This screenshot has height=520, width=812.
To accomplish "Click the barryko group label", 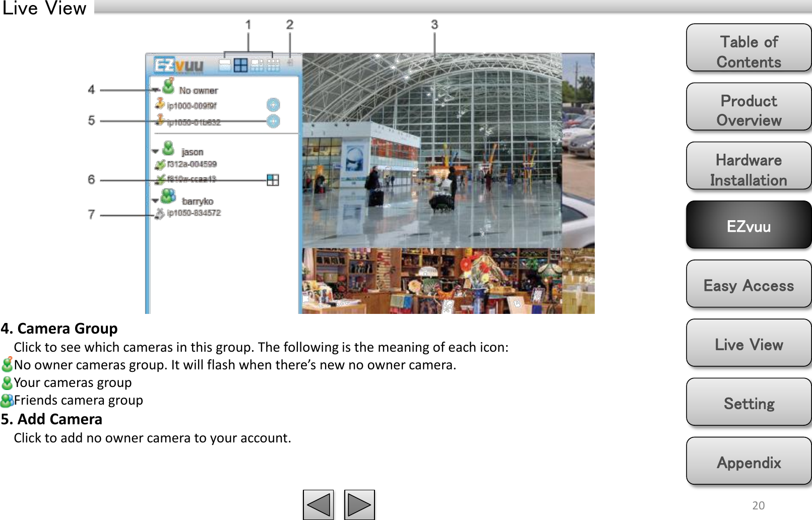I will click(198, 202).
